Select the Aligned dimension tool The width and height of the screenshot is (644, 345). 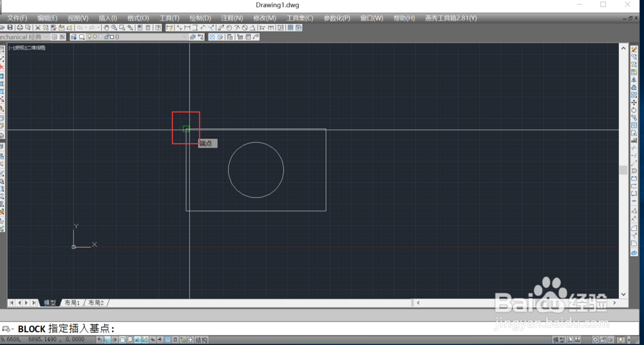pos(179,28)
